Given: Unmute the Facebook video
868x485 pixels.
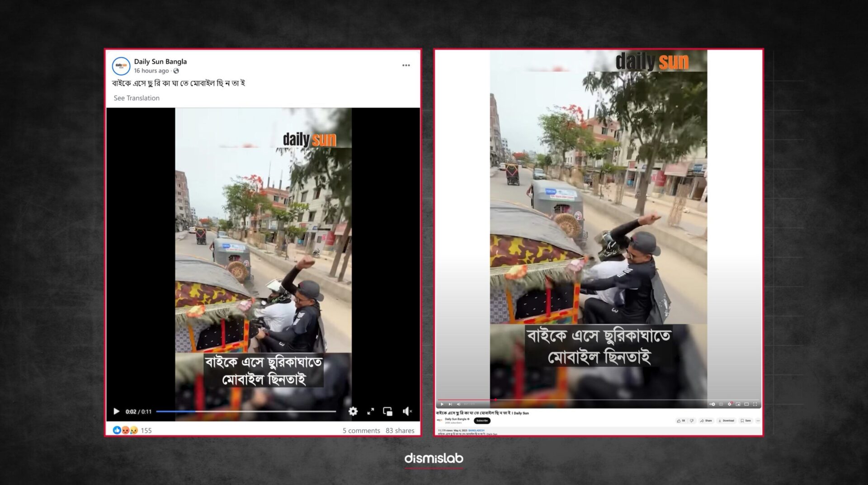Looking at the screenshot, I should pyautogui.click(x=407, y=411).
